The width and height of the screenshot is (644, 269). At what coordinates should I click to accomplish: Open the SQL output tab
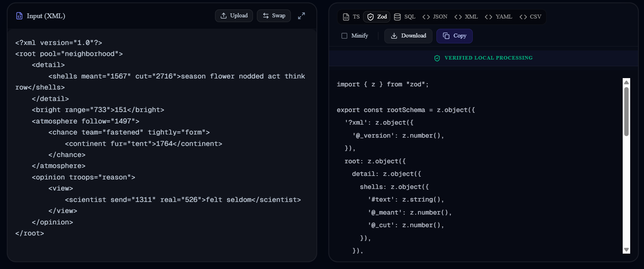coord(404,17)
